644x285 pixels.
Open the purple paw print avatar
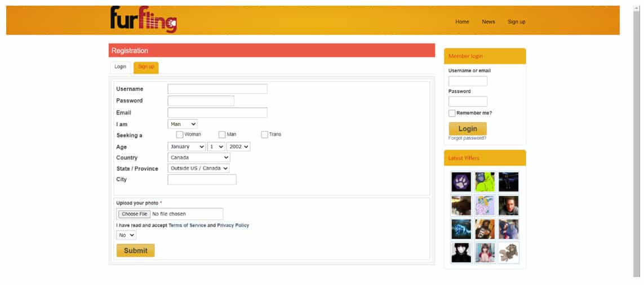[461, 182]
